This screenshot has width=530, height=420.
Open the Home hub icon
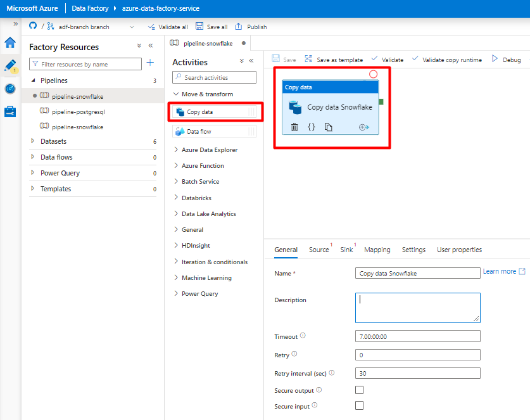(x=10, y=43)
